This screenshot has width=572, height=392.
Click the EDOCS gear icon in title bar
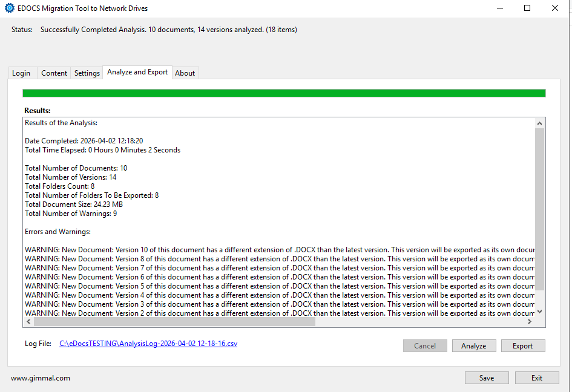click(9, 8)
